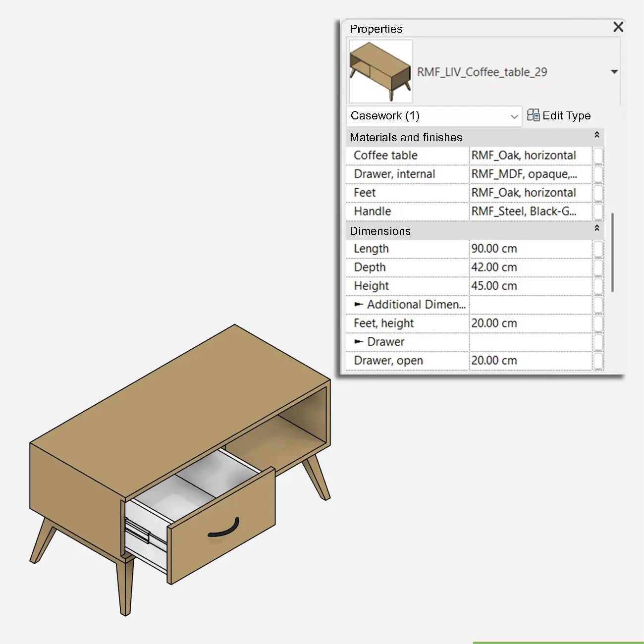
Task: Click associate parameter icon beside Length
Action: click(598, 249)
